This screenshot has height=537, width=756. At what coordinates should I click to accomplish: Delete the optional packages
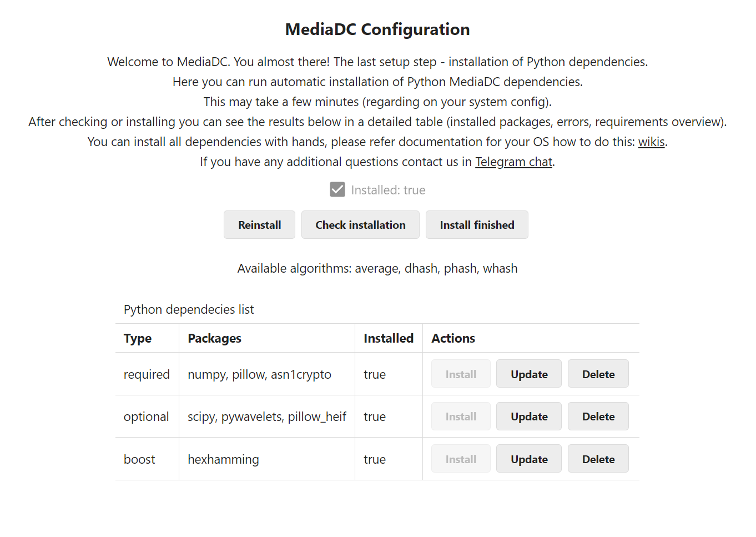click(598, 416)
